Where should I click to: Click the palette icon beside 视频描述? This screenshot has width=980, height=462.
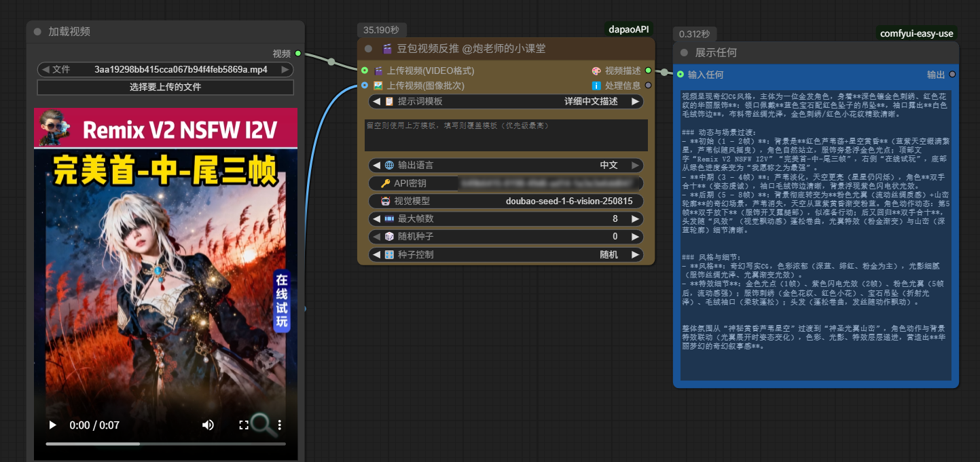[x=596, y=71]
